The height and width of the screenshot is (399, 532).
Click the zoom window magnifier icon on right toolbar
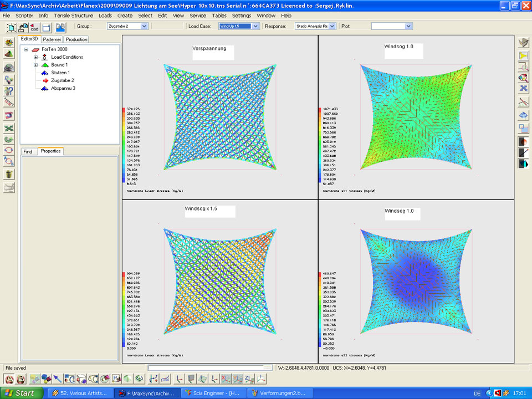point(523,67)
